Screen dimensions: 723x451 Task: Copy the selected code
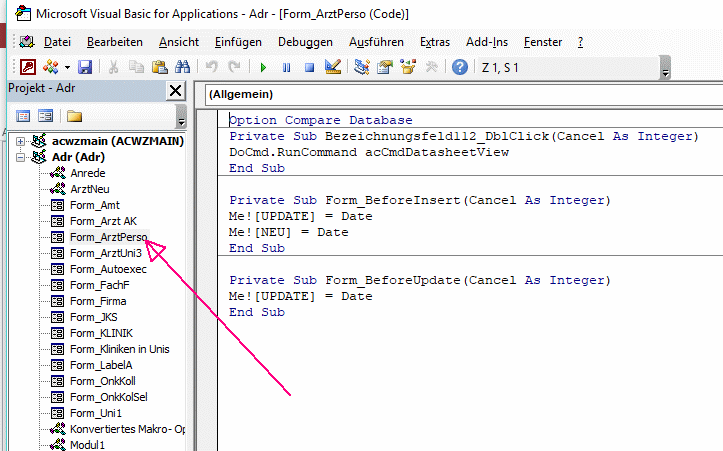tap(136, 67)
